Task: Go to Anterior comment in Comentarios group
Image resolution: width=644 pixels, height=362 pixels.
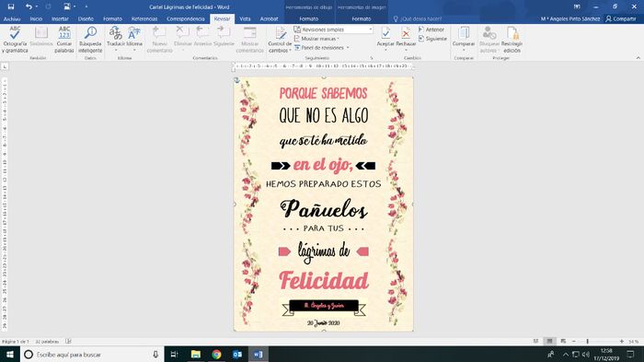Action: (x=202, y=33)
